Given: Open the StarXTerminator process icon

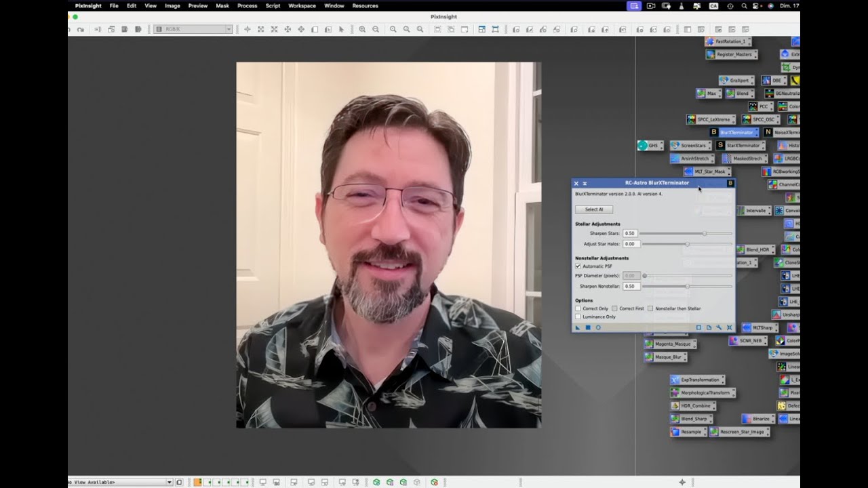Looking at the screenshot, I should click(741, 145).
